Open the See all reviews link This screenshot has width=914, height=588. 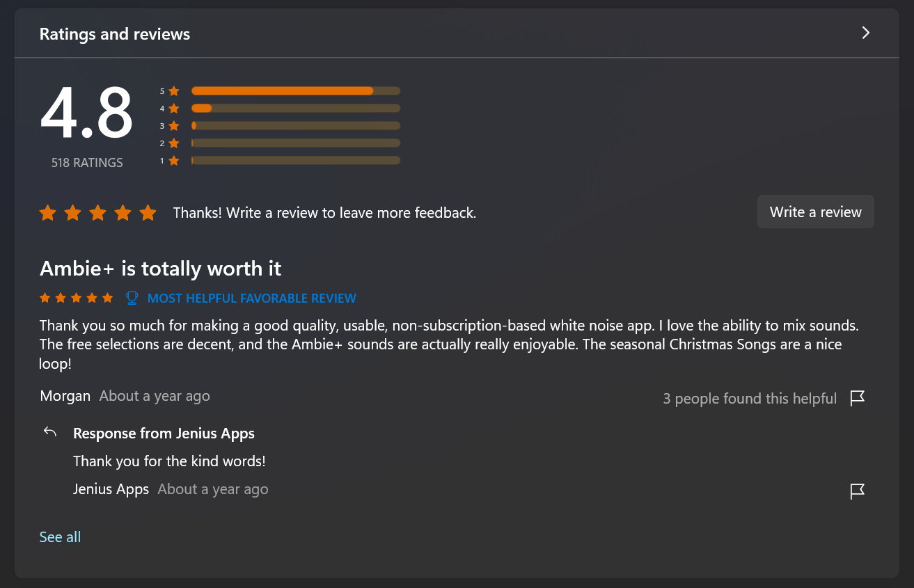(60, 537)
